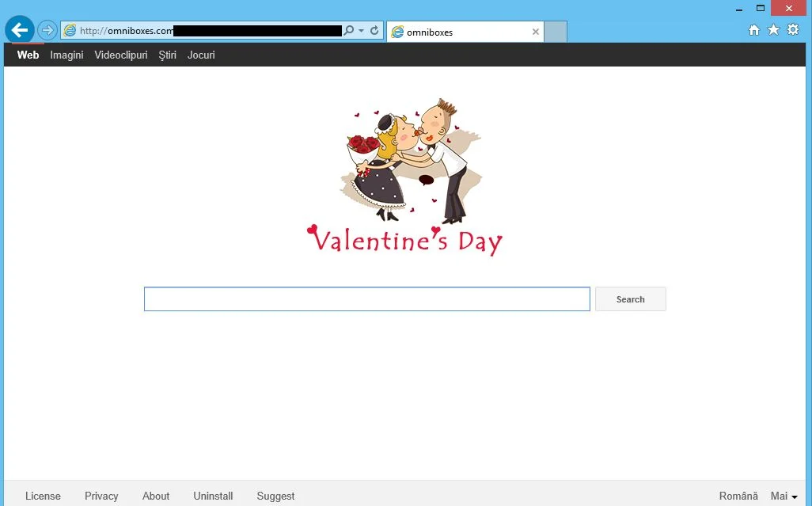Open the Uninstall footer link
812x506 pixels.
[x=213, y=496]
